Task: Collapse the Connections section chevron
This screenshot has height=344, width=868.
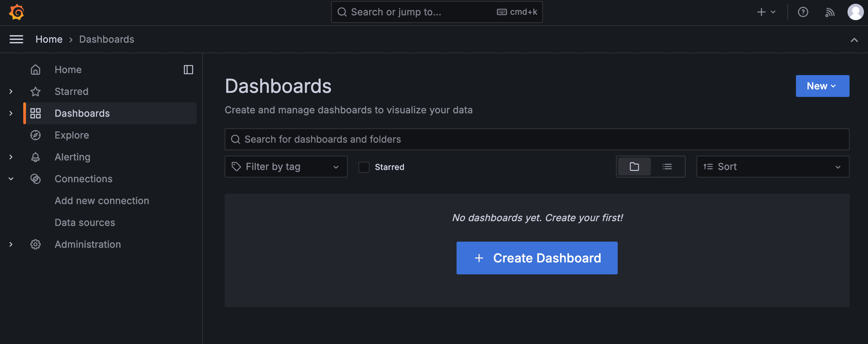Action: (11, 179)
